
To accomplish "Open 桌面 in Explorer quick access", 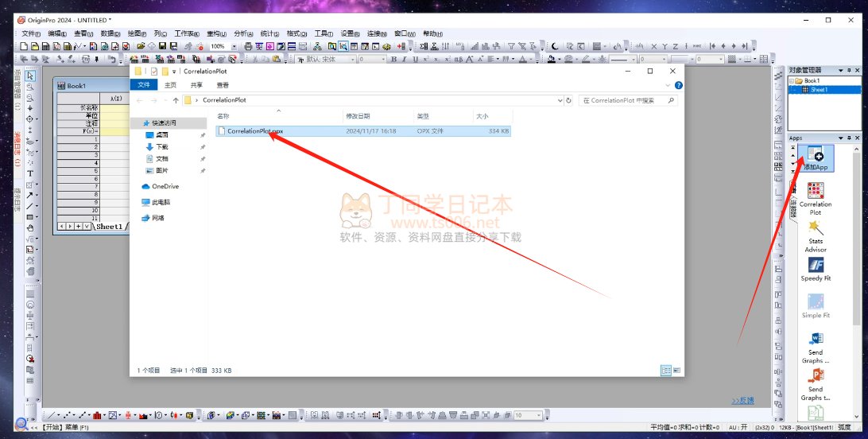I will [x=161, y=135].
